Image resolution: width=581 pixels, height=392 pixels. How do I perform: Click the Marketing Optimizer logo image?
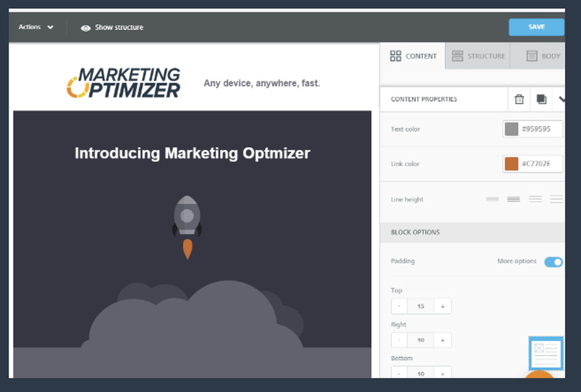tap(123, 82)
